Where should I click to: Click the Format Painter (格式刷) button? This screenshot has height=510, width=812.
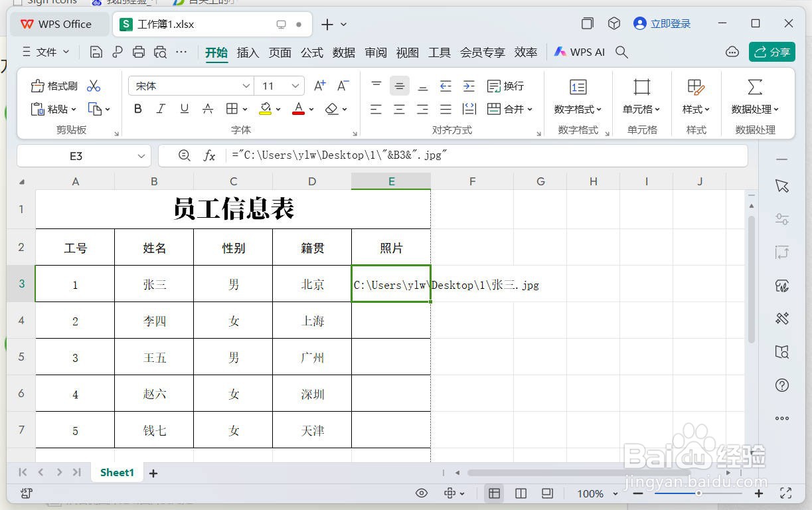pos(54,86)
